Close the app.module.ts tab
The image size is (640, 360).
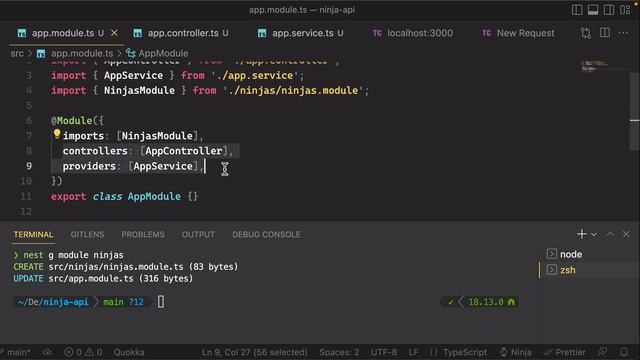click(114, 33)
